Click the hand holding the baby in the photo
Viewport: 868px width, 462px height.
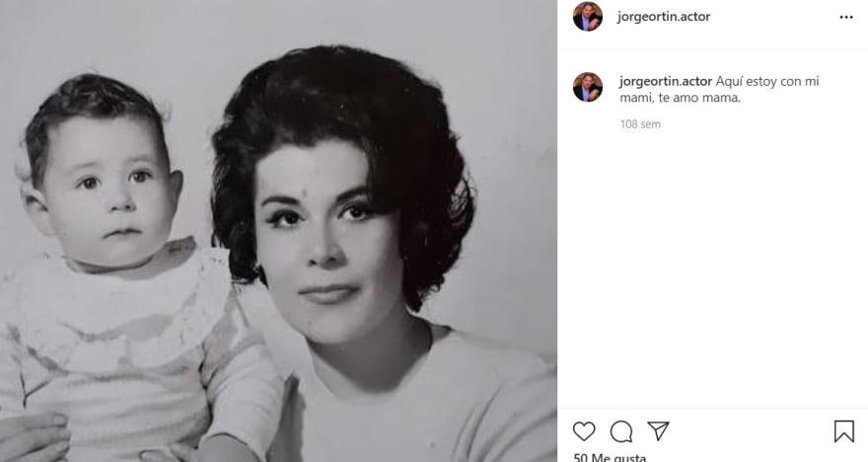[x=34, y=437]
